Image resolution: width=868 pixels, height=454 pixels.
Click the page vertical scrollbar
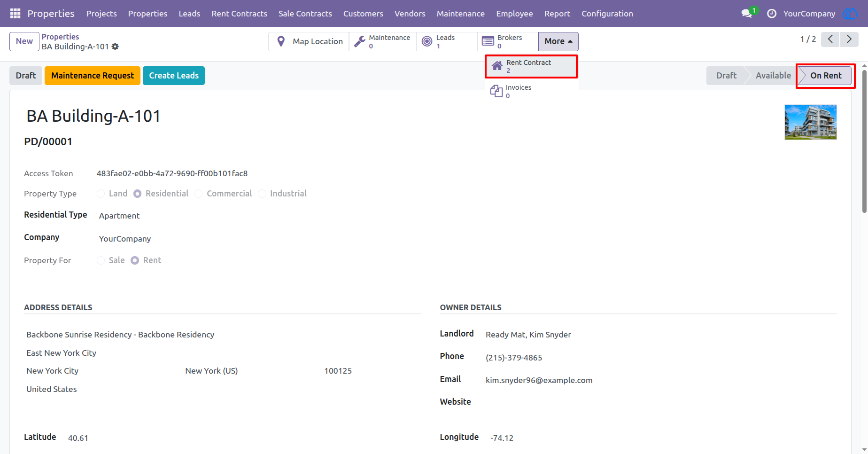(x=864, y=141)
